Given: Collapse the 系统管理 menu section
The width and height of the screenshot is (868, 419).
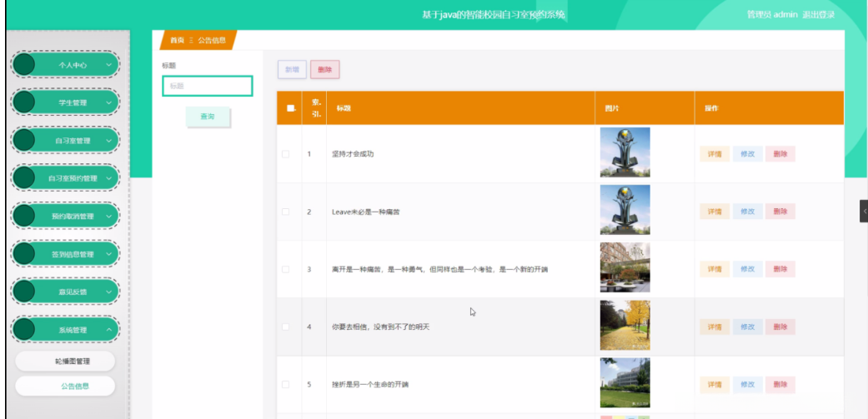Looking at the screenshot, I should 108,330.
